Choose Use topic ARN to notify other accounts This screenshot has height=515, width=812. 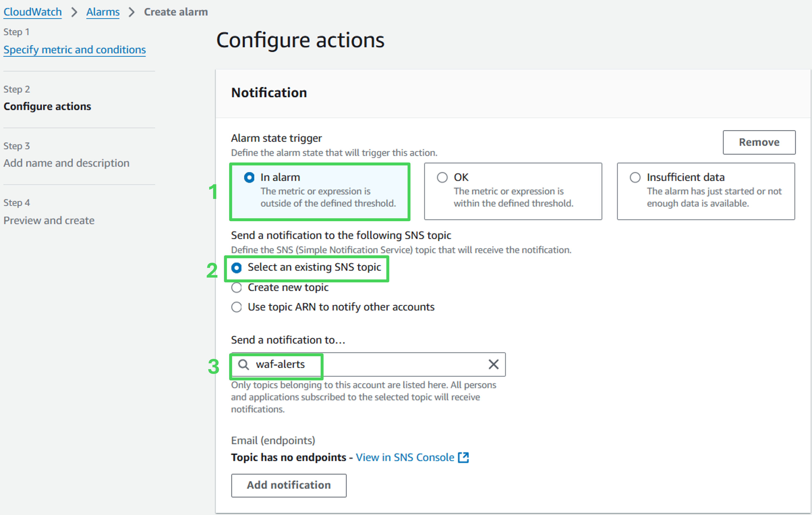point(236,307)
